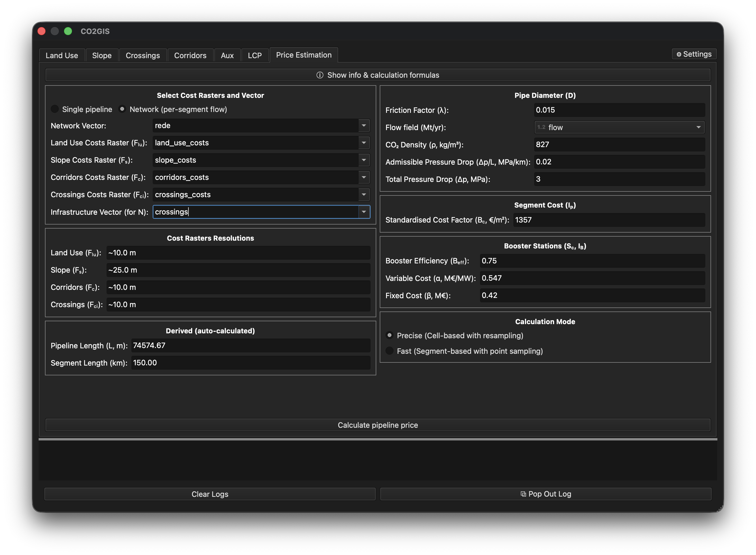This screenshot has width=756, height=555.
Task: Switch to the LCP tab
Action: pyautogui.click(x=255, y=56)
